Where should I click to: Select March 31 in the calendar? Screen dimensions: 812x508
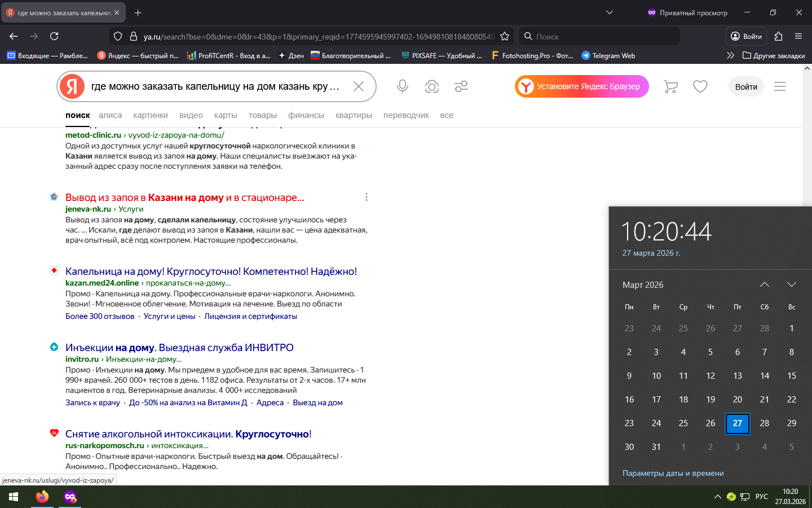(x=656, y=446)
